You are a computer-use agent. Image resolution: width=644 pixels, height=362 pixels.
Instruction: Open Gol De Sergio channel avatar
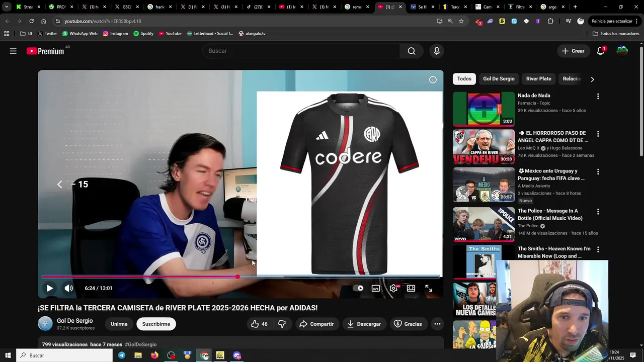pos(45,324)
